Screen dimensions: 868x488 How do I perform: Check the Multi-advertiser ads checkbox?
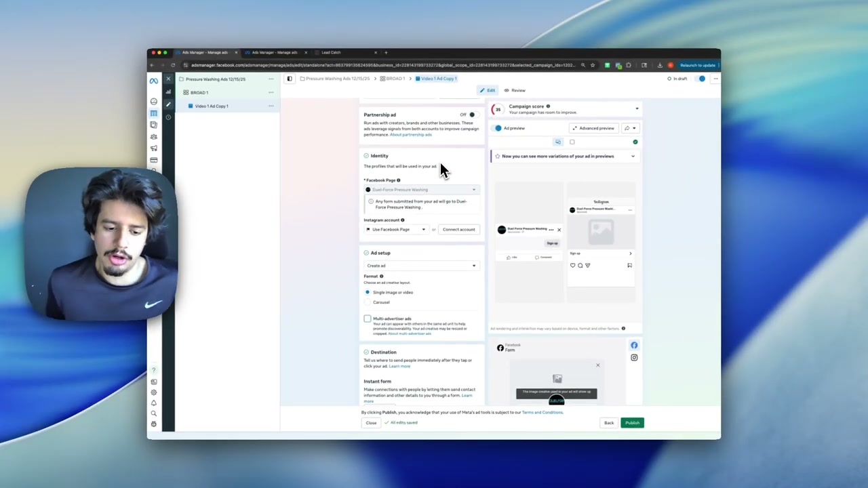(368, 319)
